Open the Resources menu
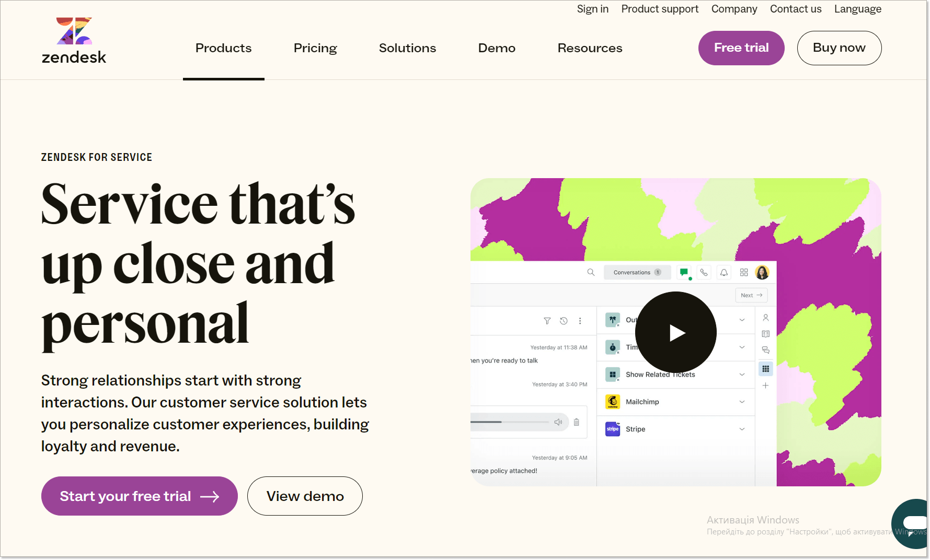 (590, 48)
